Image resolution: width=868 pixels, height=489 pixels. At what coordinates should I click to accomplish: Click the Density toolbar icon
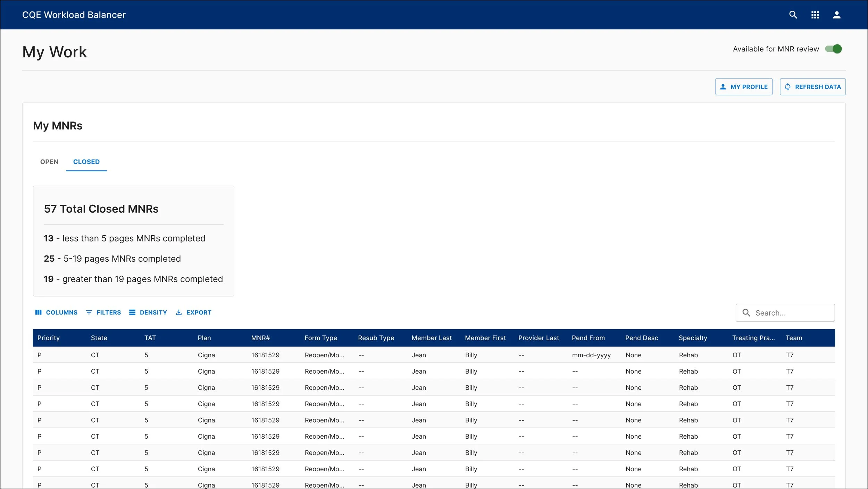[x=132, y=312]
